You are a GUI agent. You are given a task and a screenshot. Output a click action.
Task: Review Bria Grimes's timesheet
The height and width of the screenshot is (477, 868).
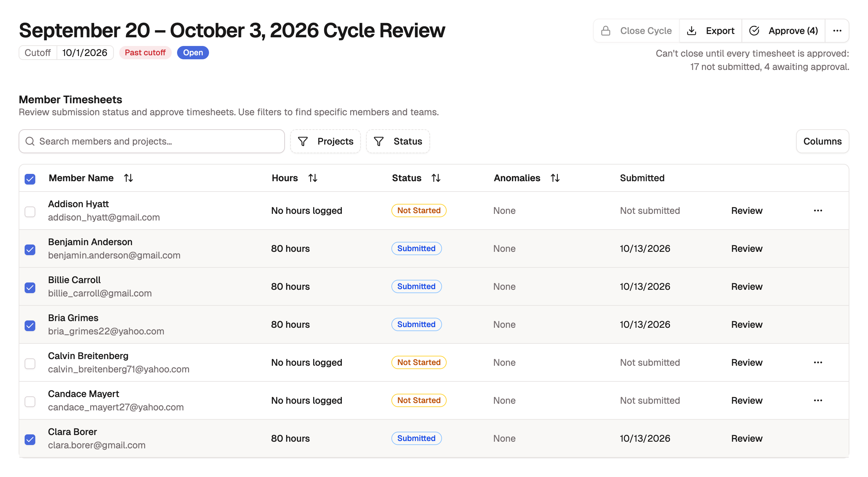click(x=747, y=324)
